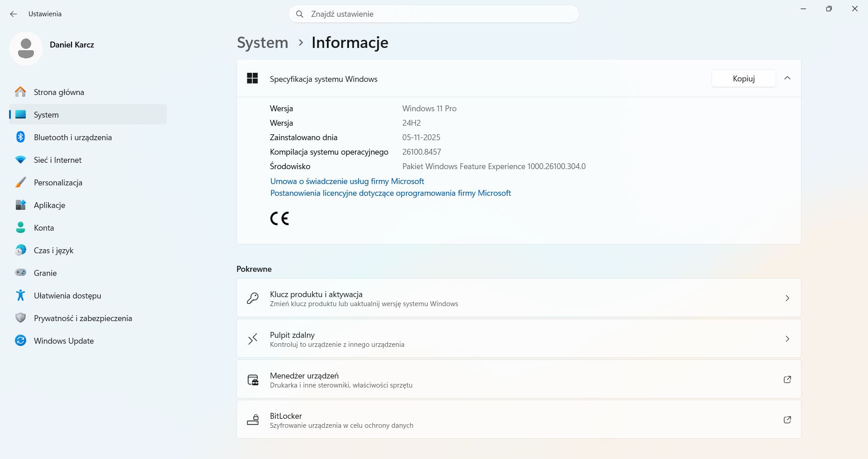Click the Kompilacja systemu operacyjnego label

(x=329, y=152)
